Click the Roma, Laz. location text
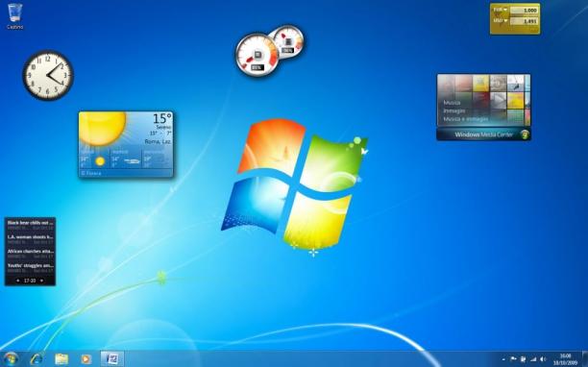This screenshot has height=367, width=588. click(158, 141)
